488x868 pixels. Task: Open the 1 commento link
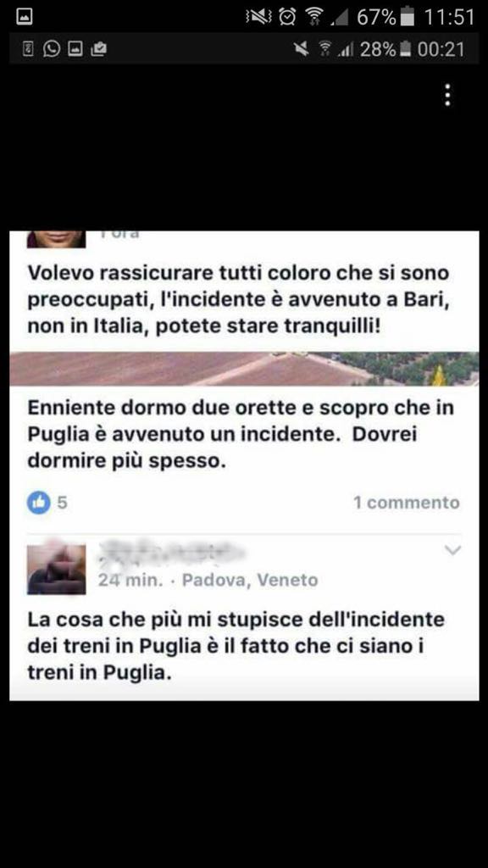(407, 503)
